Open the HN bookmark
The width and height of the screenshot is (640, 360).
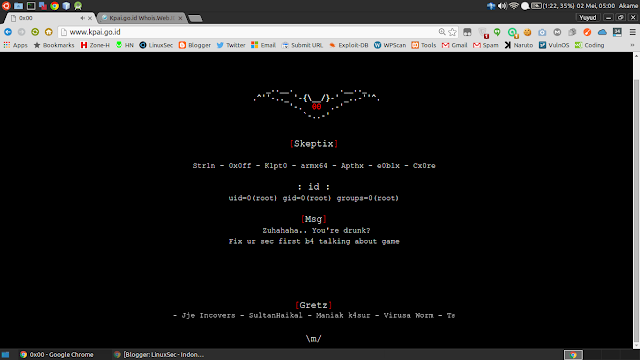(x=124, y=45)
